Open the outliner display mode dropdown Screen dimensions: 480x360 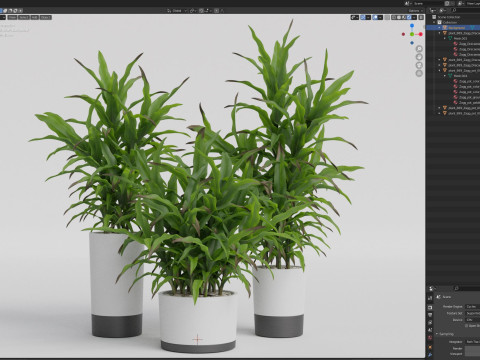pos(433,10)
